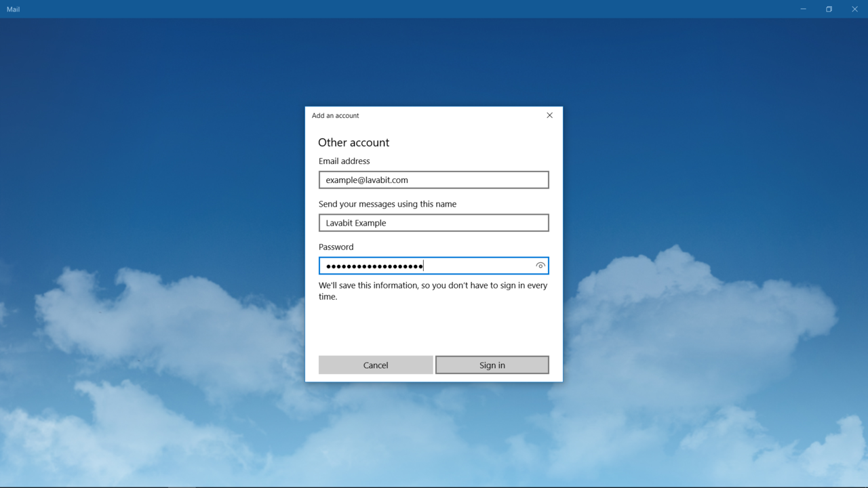Click the 'Send your messages using this name' label

click(x=387, y=204)
